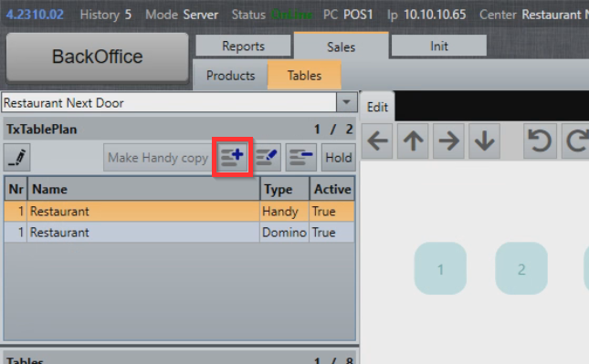This screenshot has height=364, width=589.
Task: Click the Edit tab above the floor plan
Action: tap(377, 107)
